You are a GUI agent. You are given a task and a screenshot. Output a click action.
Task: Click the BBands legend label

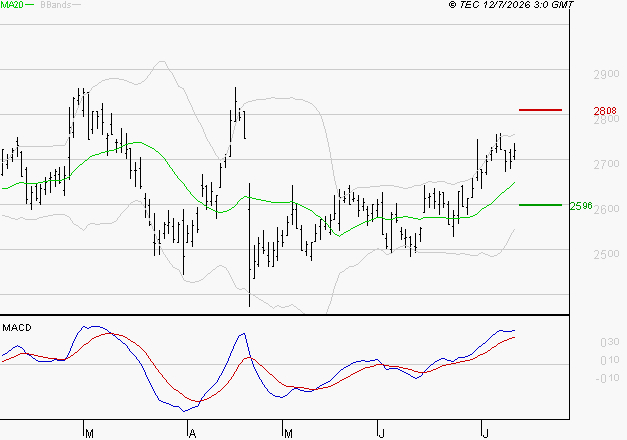click(x=56, y=5)
